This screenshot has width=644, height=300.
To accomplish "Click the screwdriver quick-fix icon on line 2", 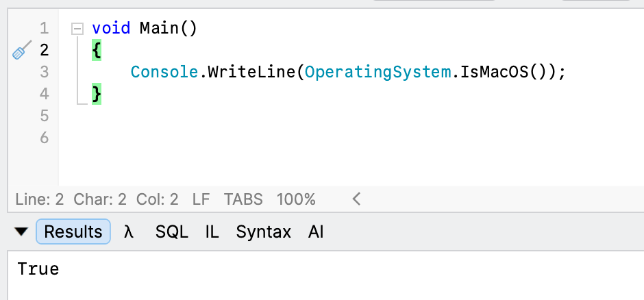I will point(22,50).
